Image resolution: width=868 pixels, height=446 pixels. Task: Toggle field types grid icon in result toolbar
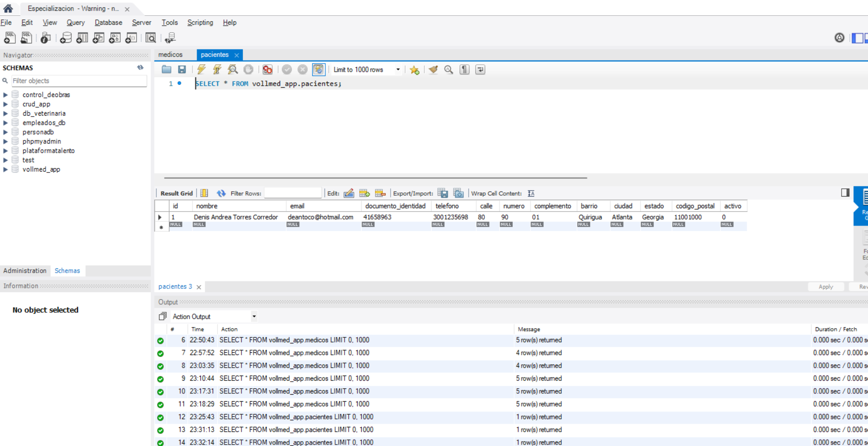click(x=204, y=193)
